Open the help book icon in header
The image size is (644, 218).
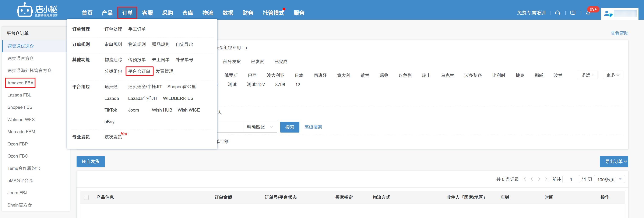click(573, 13)
